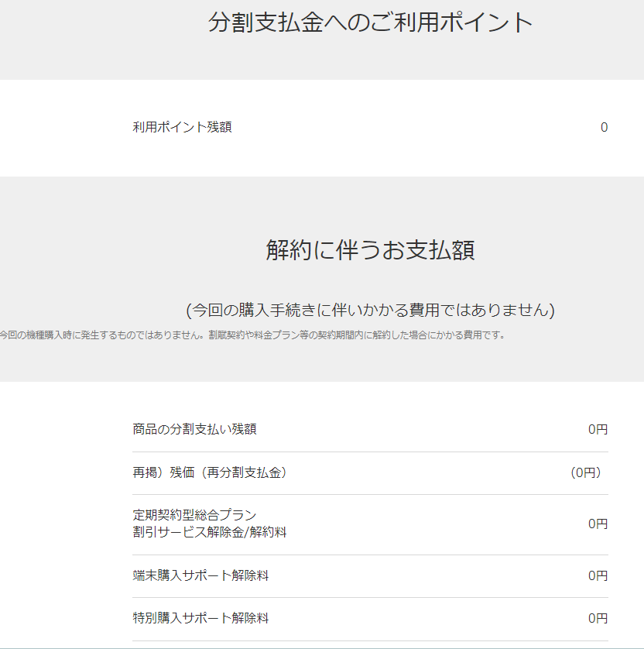The height and width of the screenshot is (649, 644).
Task: Select the 再掲）残価（再分割支払金） label
Action: 210,472
